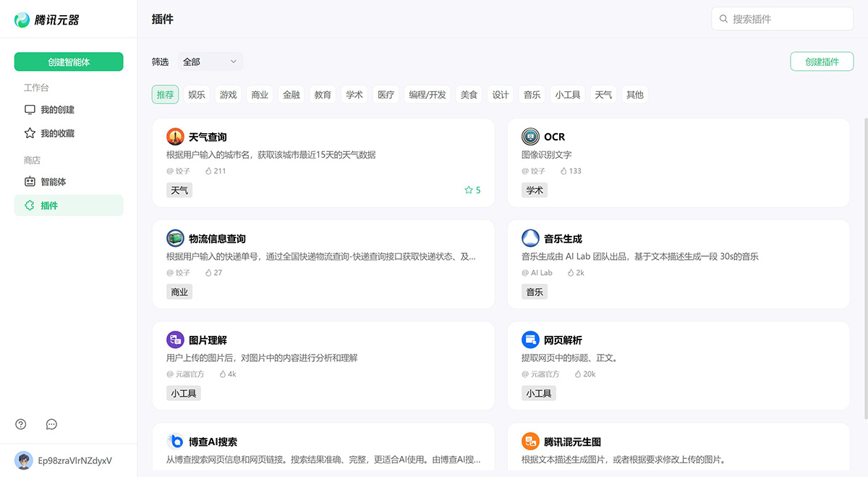Click the OCR plugin icon
This screenshot has width=868, height=477.
tap(529, 137)
